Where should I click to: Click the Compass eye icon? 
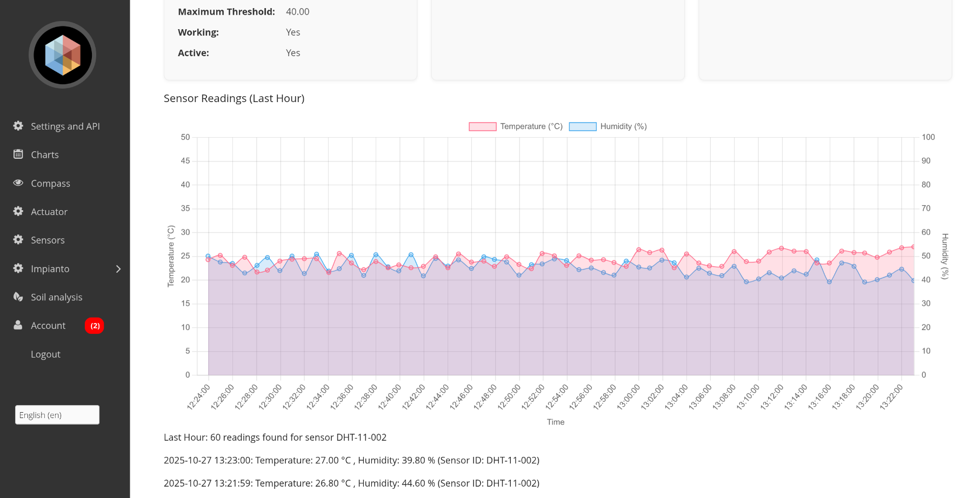tap(18, 183)
